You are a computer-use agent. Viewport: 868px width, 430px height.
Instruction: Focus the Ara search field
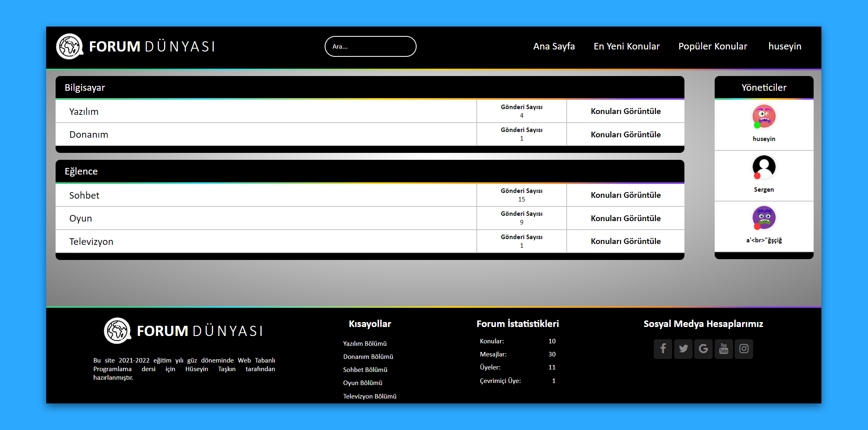(370, 47)
